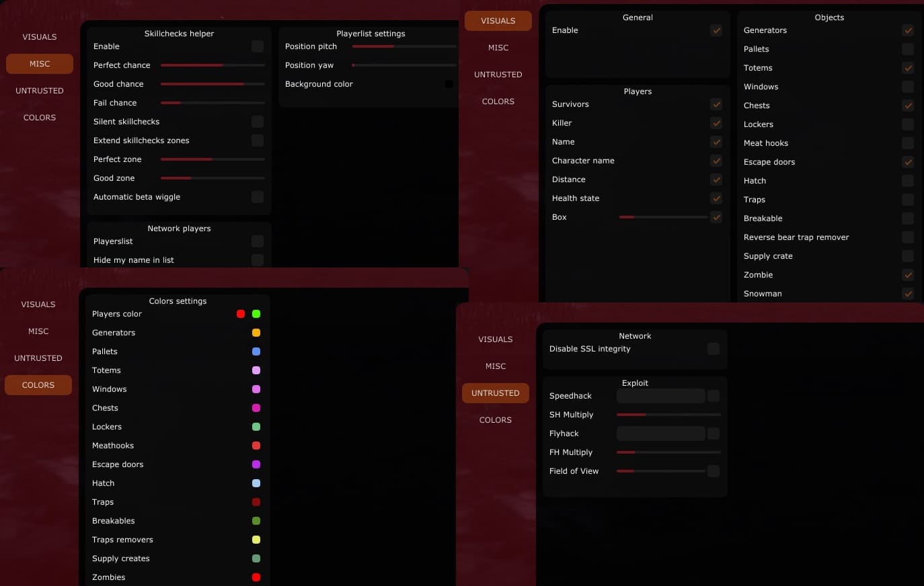Viewport: 924px width, 586px height.
Task: Change the yellow Traps removers color swatch
Action: tap(256, 540)
